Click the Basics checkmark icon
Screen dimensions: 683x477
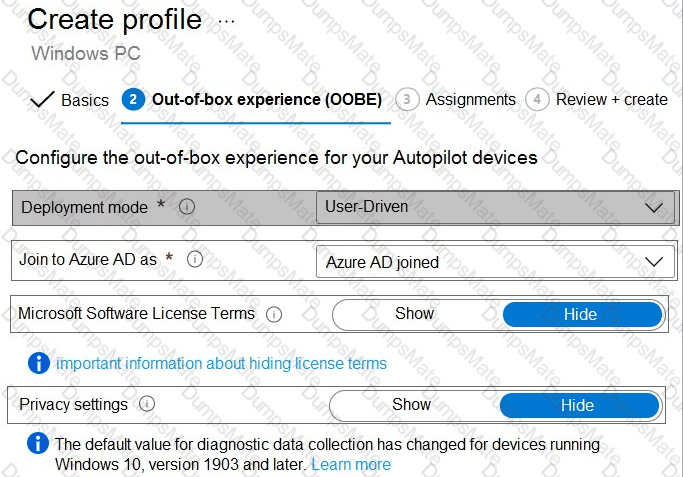click(42, 100)
